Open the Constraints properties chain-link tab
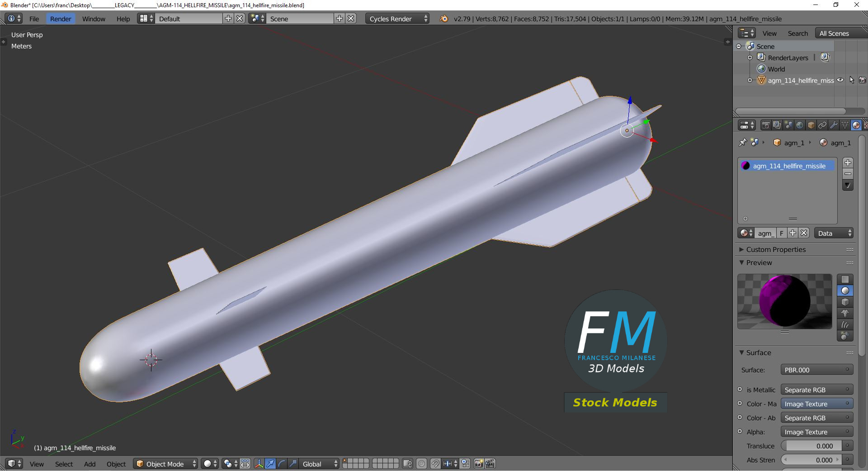 point(822,125)
